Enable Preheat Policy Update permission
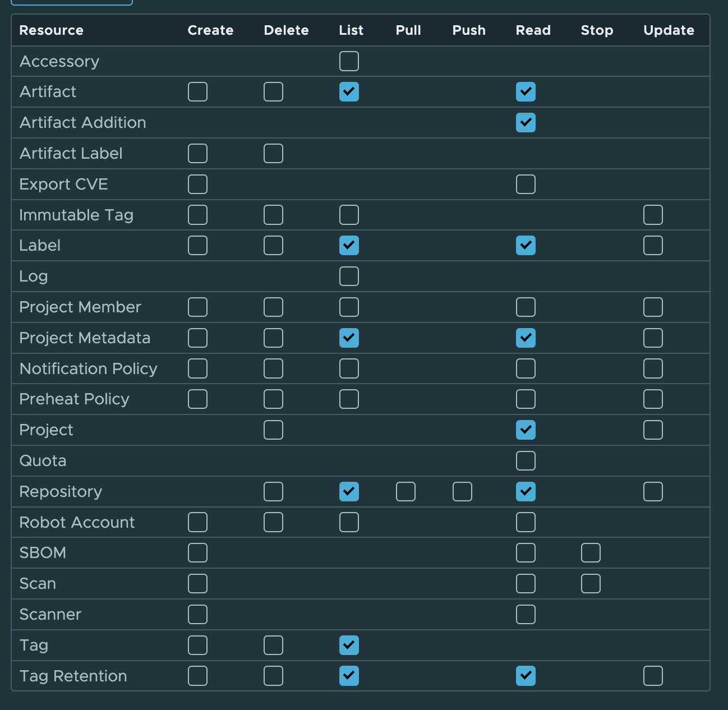The height and width of the screenshot is (710, 728). point(653,399)
